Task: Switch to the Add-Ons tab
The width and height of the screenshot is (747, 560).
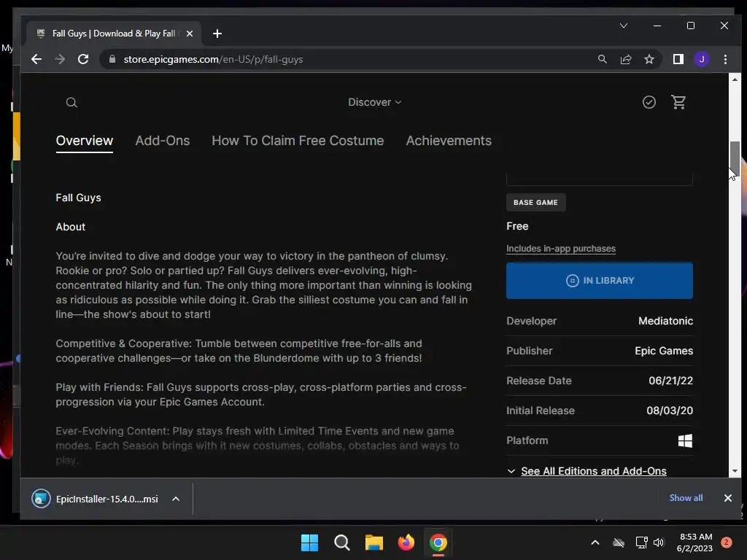Action: tap(163, 141)
